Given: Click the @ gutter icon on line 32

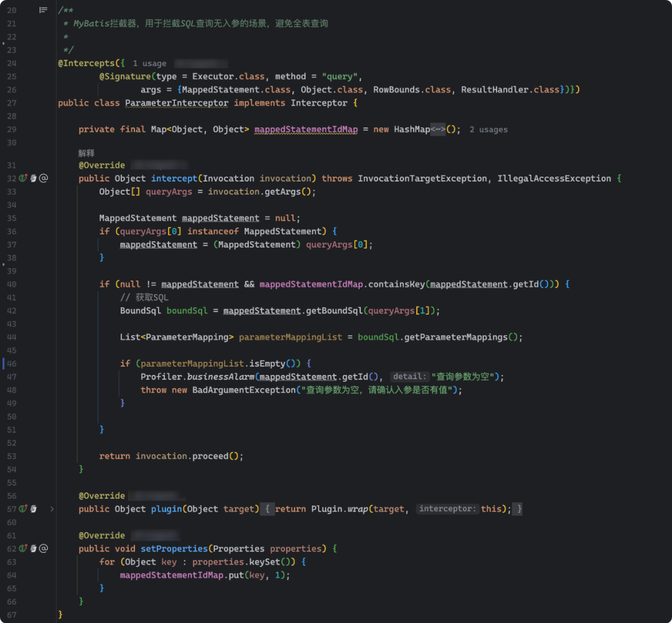Looking at the screenshot, I should [x=44, y=178].
